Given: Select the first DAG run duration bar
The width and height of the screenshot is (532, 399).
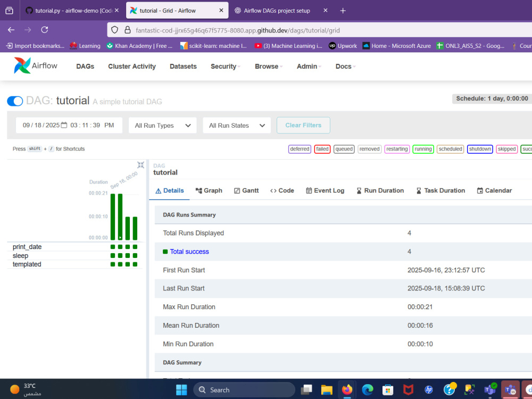Looking at the screenshot, I should pyautogui.click(x=113, y=217).
